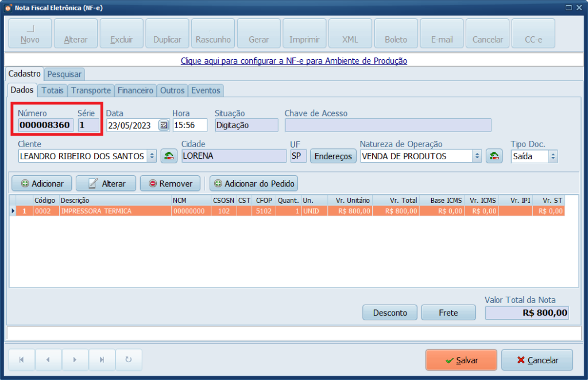Switch to the Pesquisar tab
This screenshot has height=380, width=588.
click(64, 74)
